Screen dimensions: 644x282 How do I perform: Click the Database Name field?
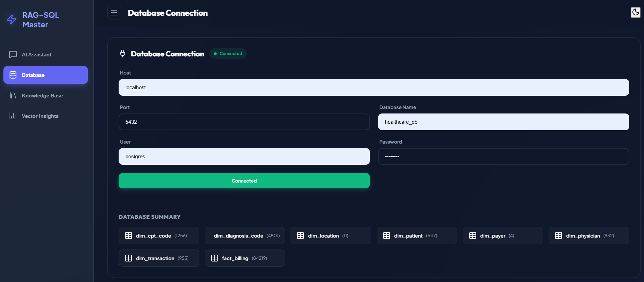click(503, 122)
